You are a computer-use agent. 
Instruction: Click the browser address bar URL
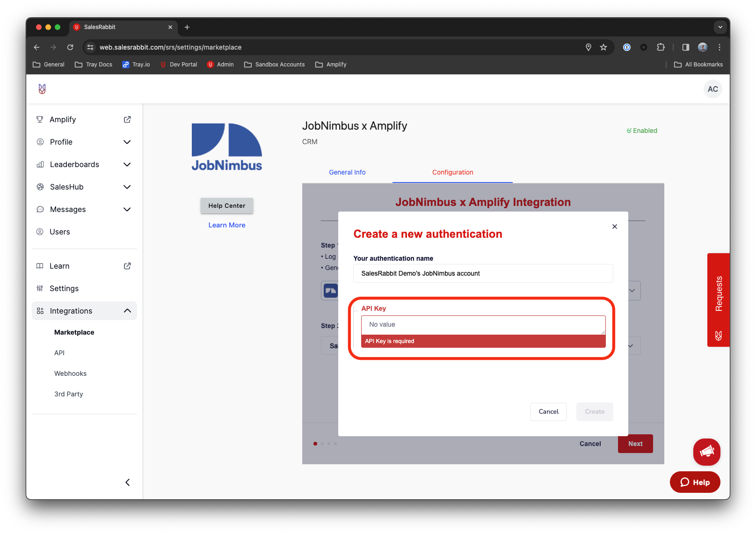coord(170,47)
